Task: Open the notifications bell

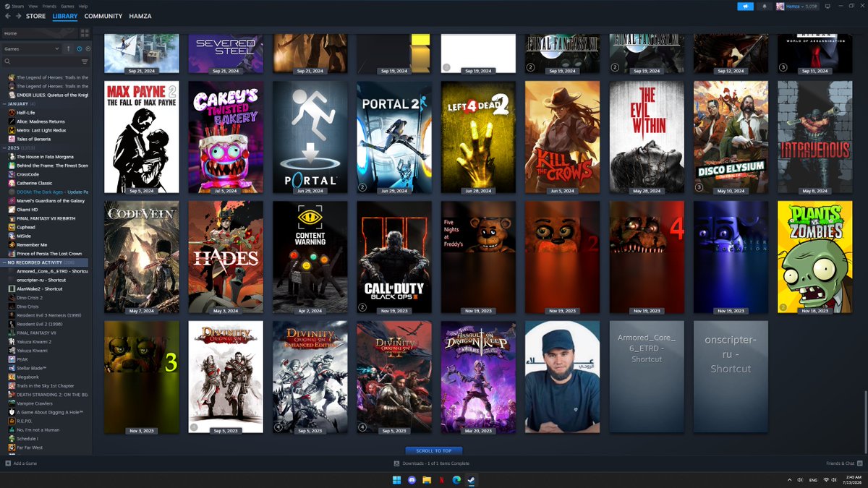Action: (x=765, y=6)
